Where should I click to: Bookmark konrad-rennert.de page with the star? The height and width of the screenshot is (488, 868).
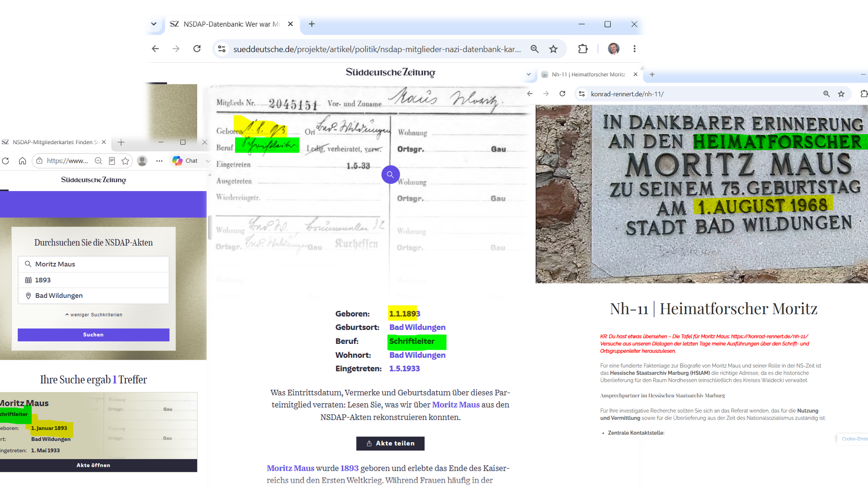pos(841,94)
